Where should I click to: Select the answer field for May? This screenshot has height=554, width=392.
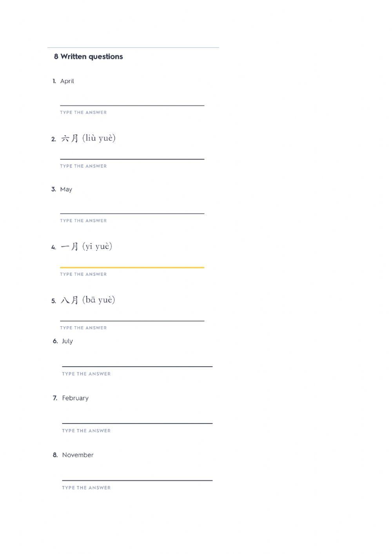click(x=132, y=209)
